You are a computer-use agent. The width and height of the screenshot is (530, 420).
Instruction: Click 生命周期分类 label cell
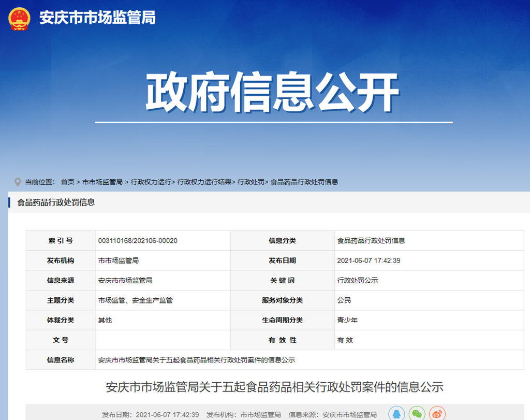pyautogui.click(x=283, y=320)
